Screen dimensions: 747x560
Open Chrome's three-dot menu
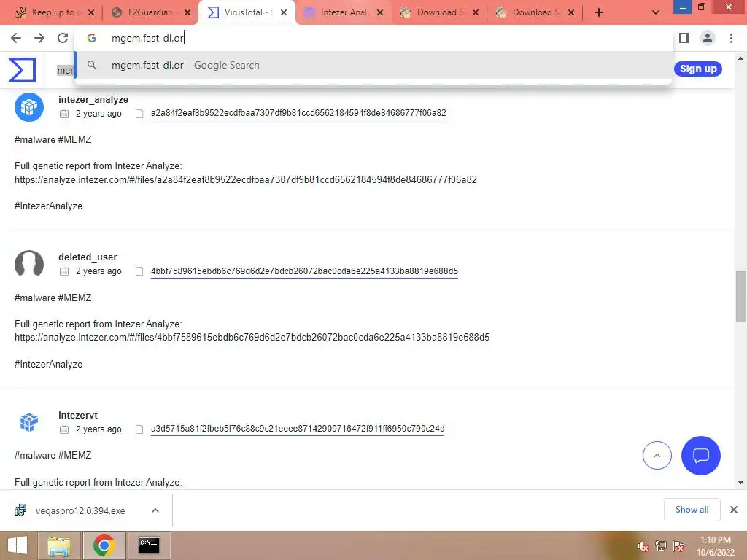[731, 38]
